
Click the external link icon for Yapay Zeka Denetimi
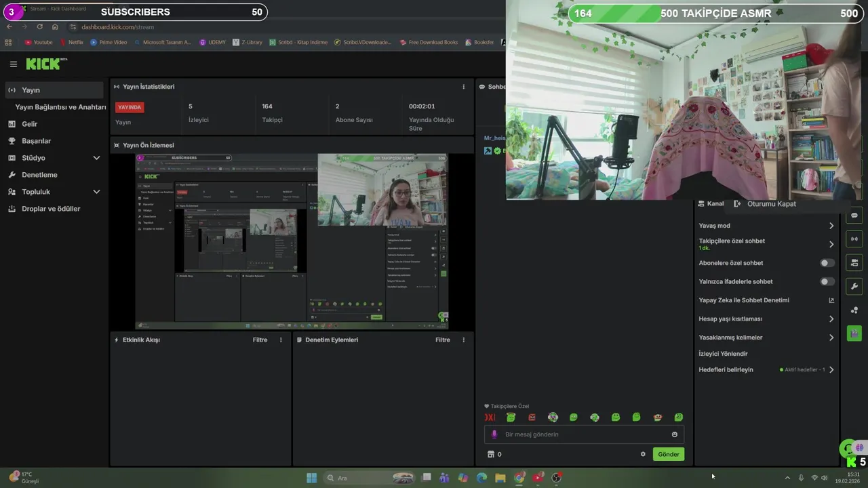831,300
